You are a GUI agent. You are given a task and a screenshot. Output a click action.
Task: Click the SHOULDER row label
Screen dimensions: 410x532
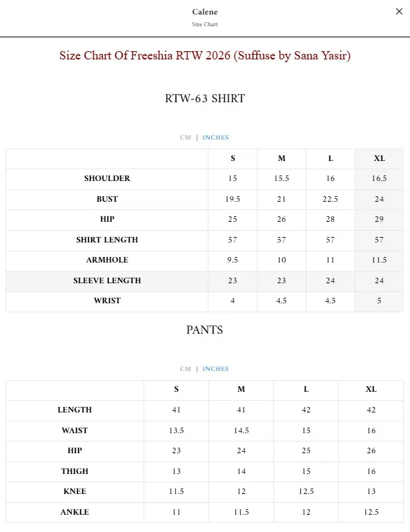(107, 178)
